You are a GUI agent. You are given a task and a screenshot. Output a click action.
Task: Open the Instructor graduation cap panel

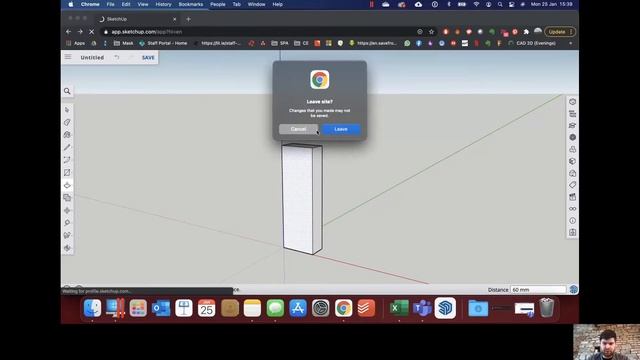tap(573, 125)
